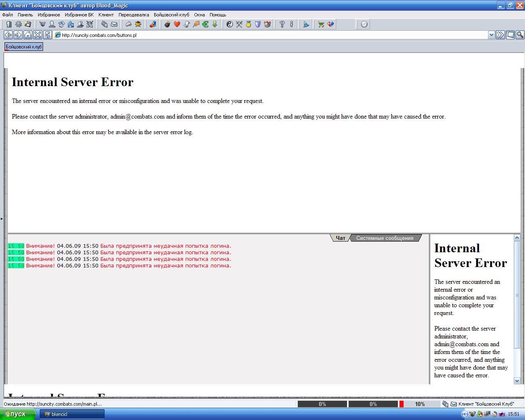Viewport: 525px width, 420px height.
Task: Open the Файл menu
Action: (x=7, y=15)
